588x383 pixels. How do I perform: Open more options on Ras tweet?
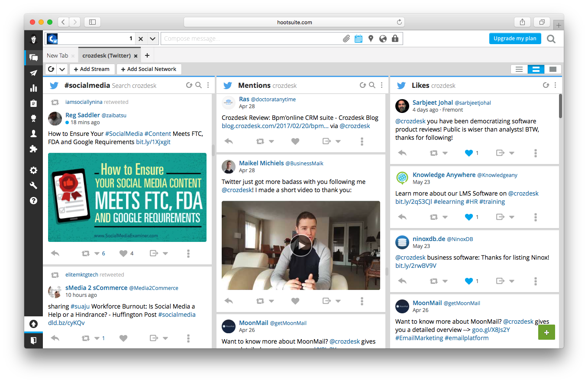pos(362,141)
